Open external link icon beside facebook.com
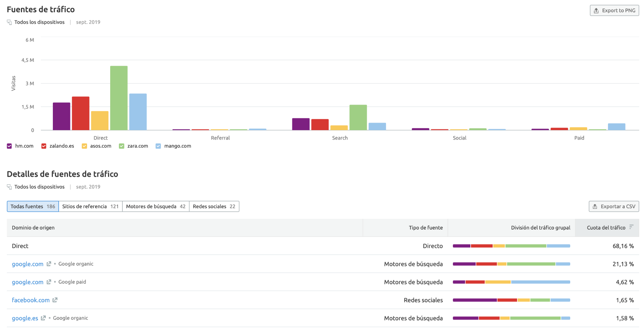 pyautogui.click(x=55, y=300)
